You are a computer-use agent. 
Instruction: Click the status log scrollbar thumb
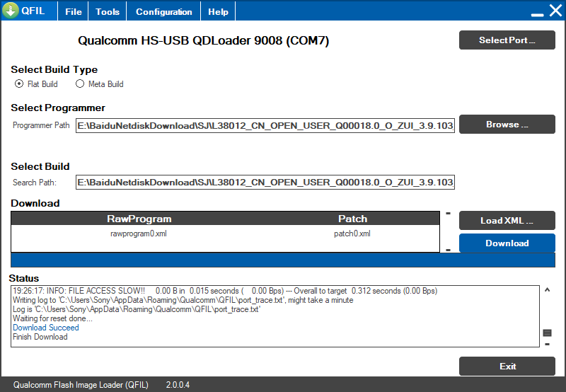click(x=547, y=333)
